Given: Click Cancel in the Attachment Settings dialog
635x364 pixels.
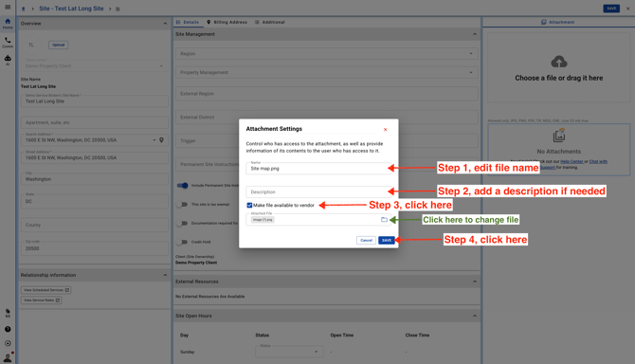Looking at the screenshot, I should [366, 240].
